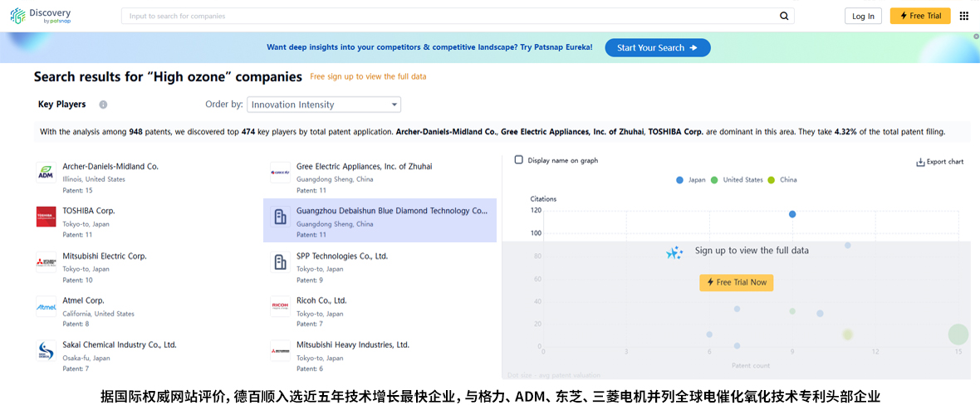Close the promotional banner with the small X

(976, 37)
